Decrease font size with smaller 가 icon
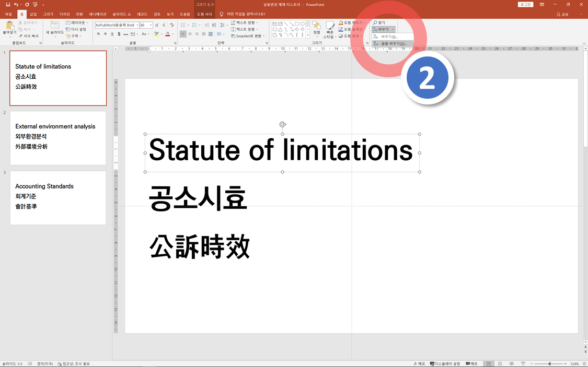This screenshot has width=588, height=367. 164,25
